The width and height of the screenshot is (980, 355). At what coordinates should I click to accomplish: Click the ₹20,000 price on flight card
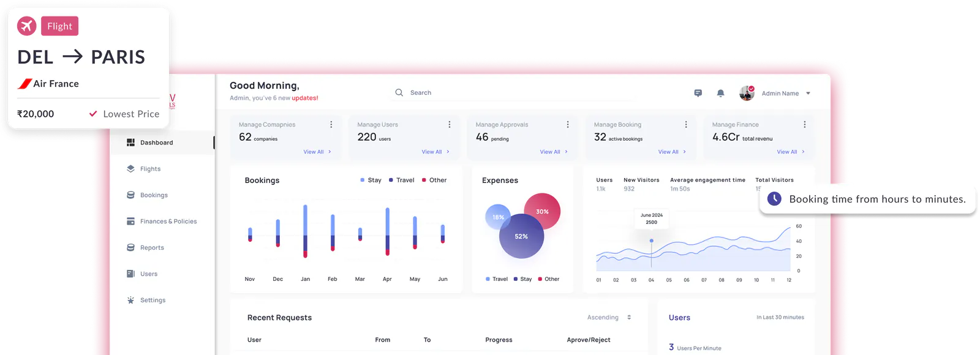[36, 114]
